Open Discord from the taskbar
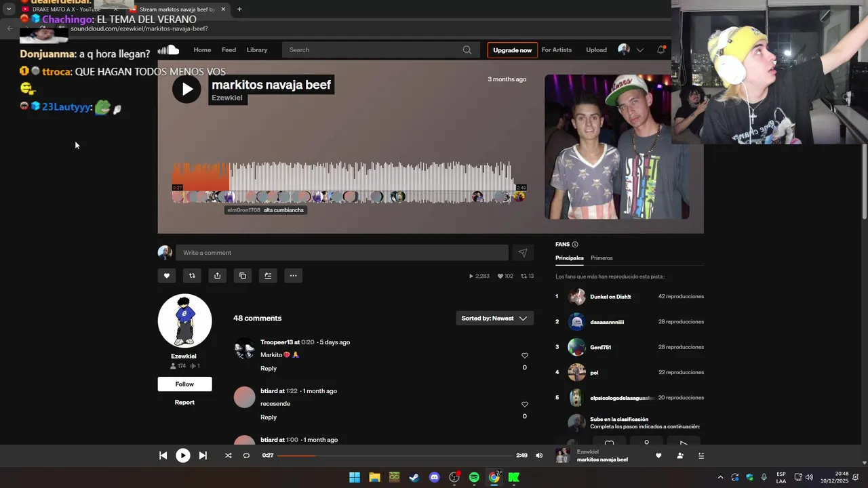The width and height of the screenshot is (868, 488). pos(434,477)
